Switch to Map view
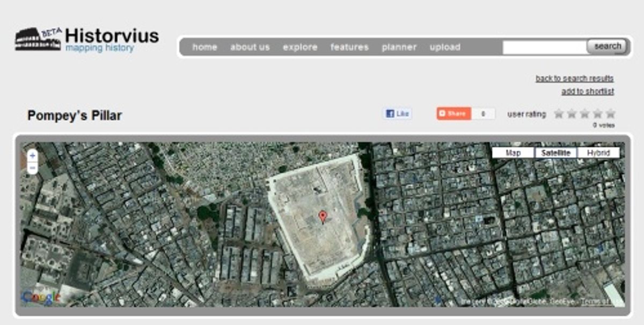This screenshot has width=644, height=325. click(514, 153)
